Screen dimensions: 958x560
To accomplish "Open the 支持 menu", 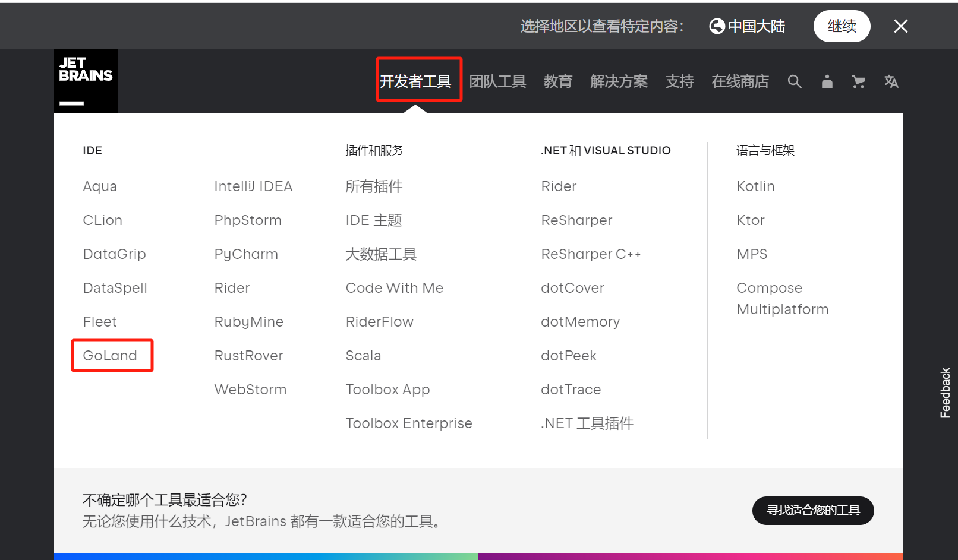I will pos(679,81).
